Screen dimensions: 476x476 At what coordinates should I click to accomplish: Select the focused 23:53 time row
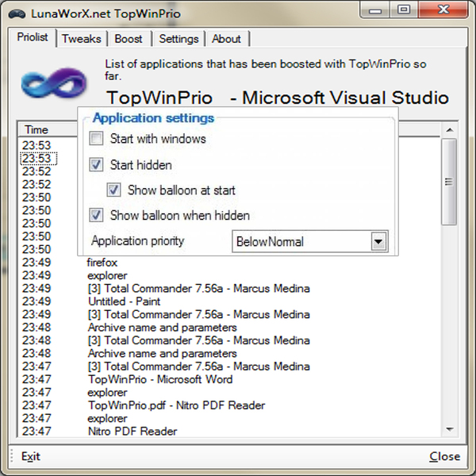38,159
